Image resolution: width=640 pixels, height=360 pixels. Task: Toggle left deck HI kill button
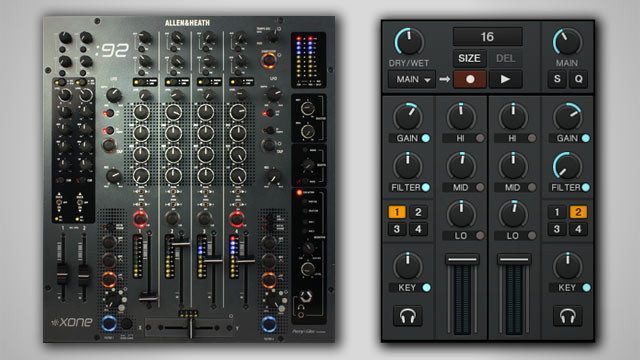tap(480, 138)
